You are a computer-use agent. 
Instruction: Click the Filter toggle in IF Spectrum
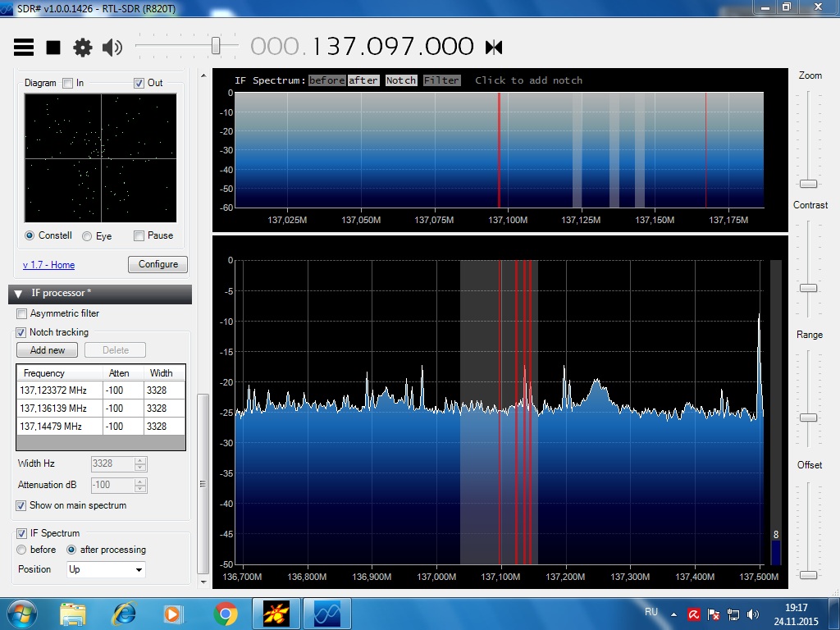point(442,80)
